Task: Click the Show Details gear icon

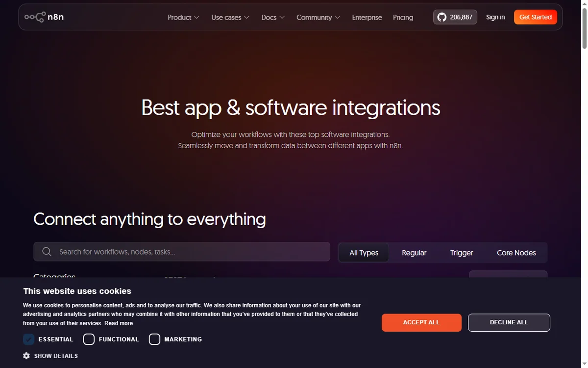Action: pos(26,356)
